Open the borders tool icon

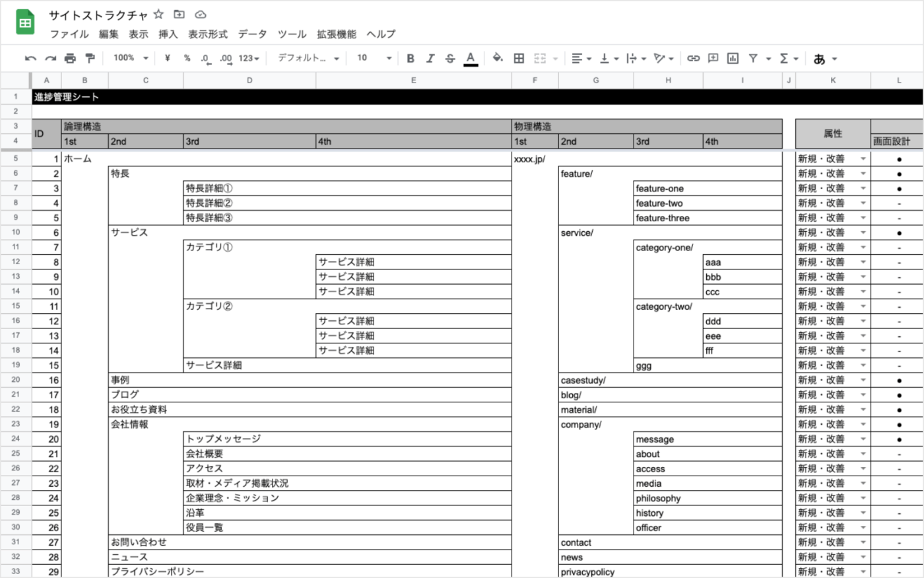coord(519,58)
